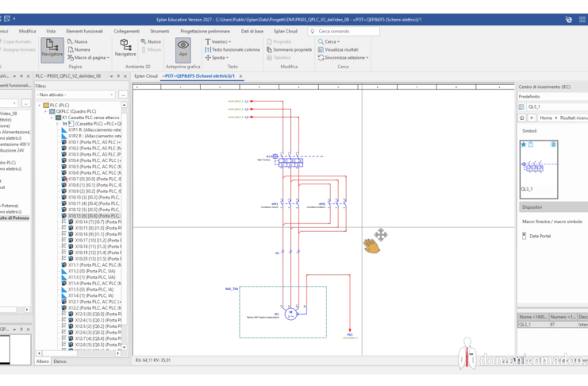
Task: Open the Eplan Cloud ribbon tab
Action: click(x=286, y=31)
